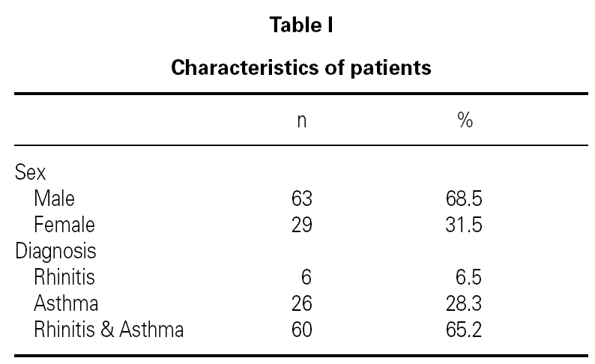
Task: Select the "Characteristics of patients" heading
Action: click(301, 68)
